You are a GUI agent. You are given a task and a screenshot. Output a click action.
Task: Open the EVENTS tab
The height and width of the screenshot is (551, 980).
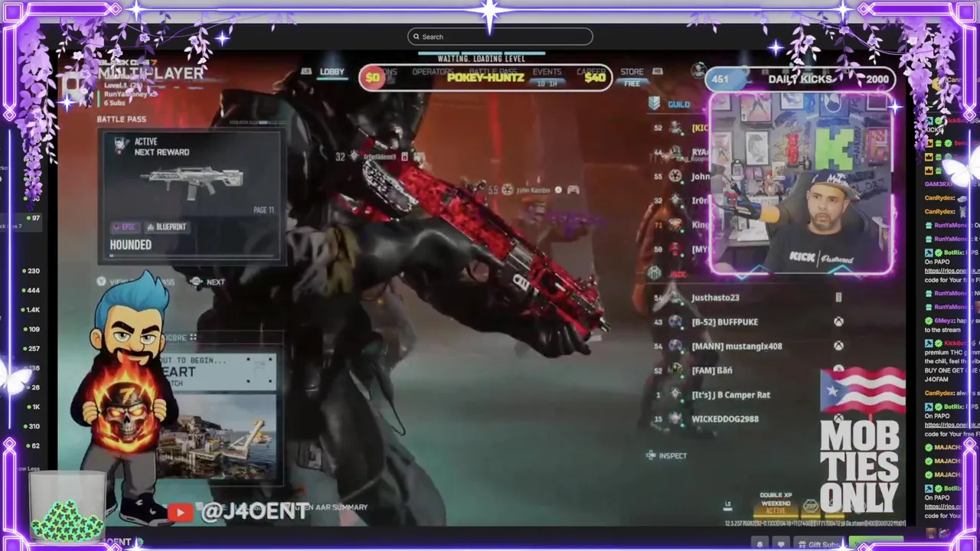click(x=547, y=72)
